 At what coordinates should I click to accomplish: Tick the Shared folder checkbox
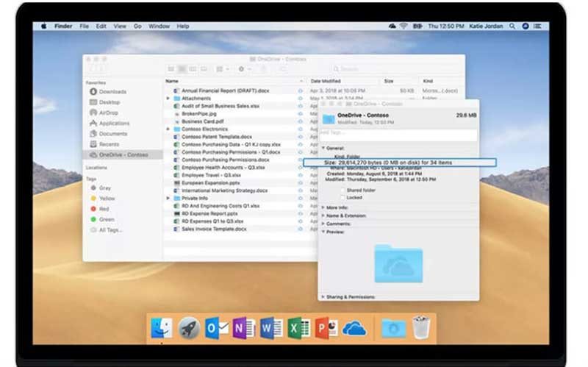coord(342,190)
